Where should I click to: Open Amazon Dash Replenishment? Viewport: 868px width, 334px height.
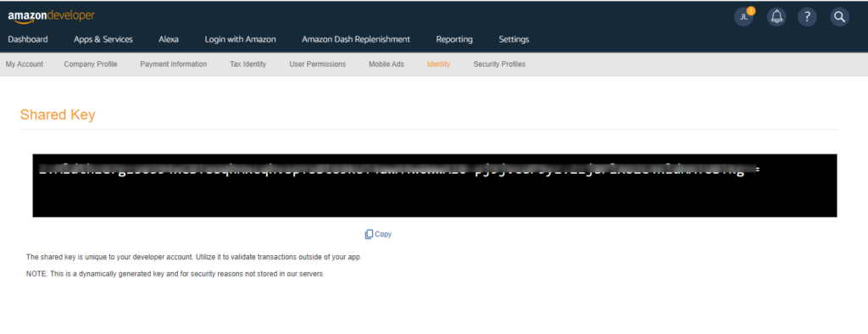coord(356,39)
